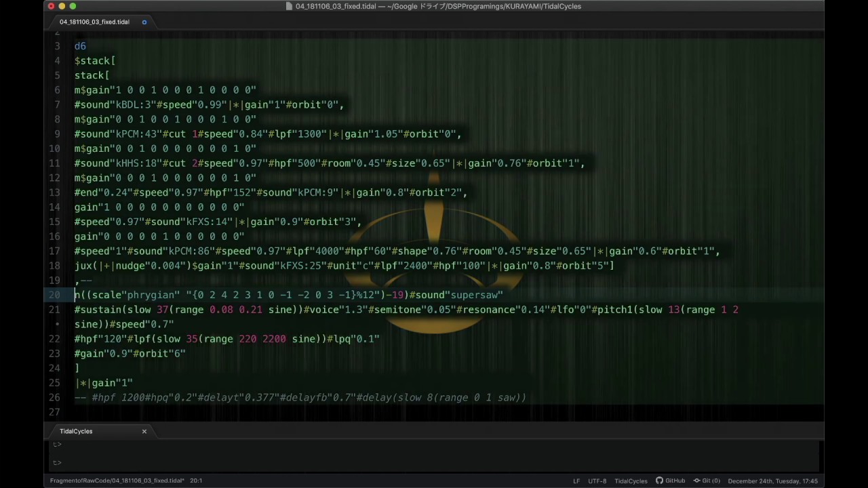Click "|*|gain"1"" on line 25
Image resolution: width=868 pixels, height=488 pixels.
pos(103,383)
